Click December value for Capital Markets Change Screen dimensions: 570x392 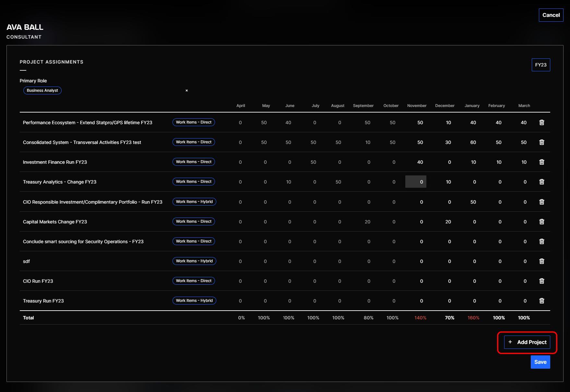coord(448,222)
